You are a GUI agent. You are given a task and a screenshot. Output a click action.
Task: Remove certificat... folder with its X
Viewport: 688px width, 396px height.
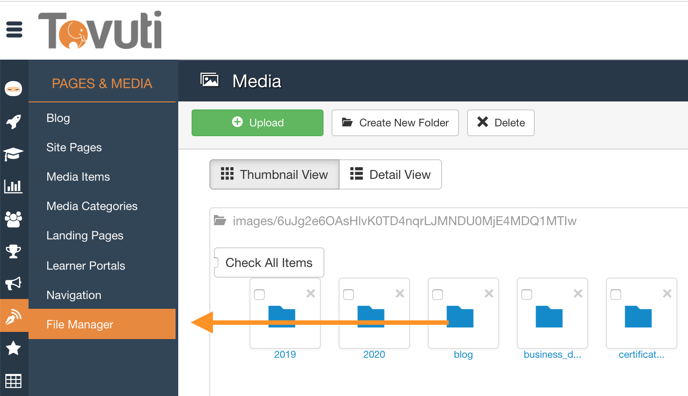667,293
